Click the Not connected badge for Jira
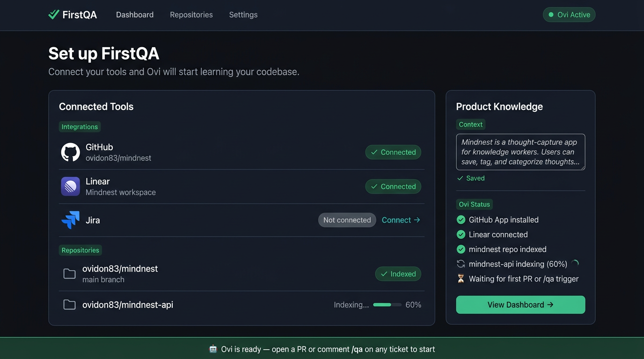The height and width of the screenshot is (359, 644). (347, 220)
